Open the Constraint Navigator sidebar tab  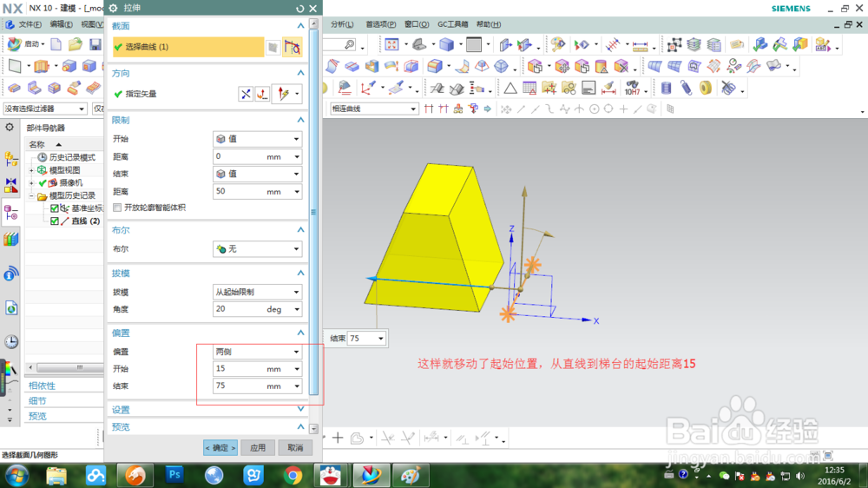tap(10, 185)
